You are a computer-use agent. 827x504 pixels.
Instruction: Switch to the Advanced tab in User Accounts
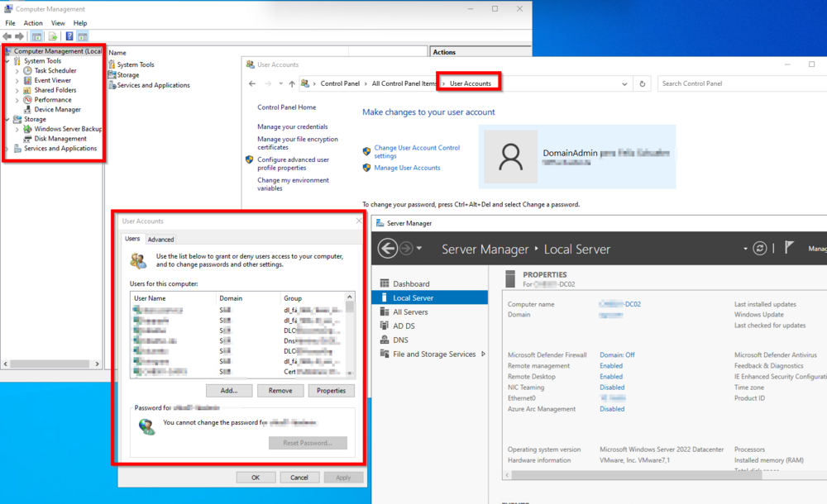[x=160, y=240]
